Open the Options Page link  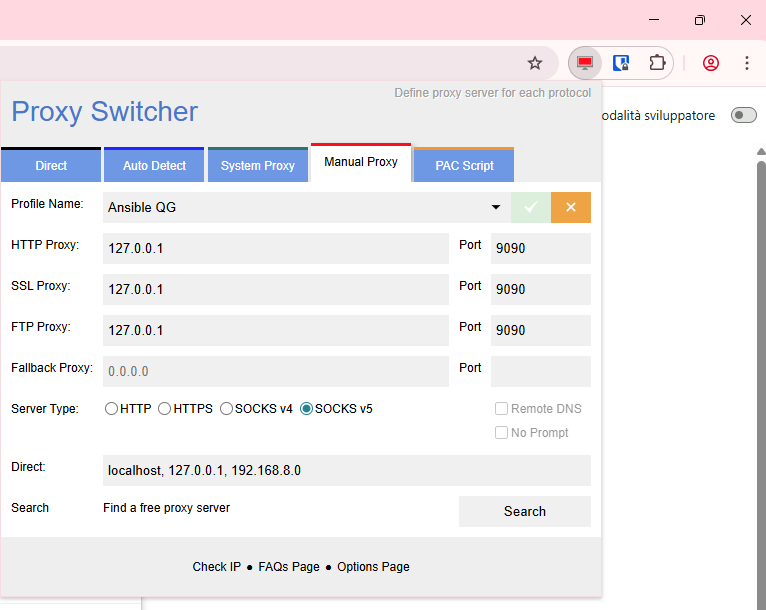tap(373, 567)
